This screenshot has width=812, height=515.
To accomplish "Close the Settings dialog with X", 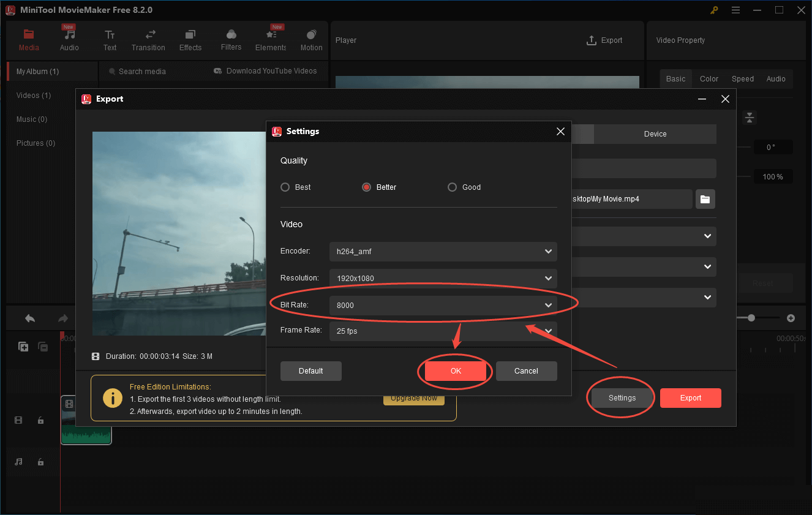I will click(x=560, y=131).
